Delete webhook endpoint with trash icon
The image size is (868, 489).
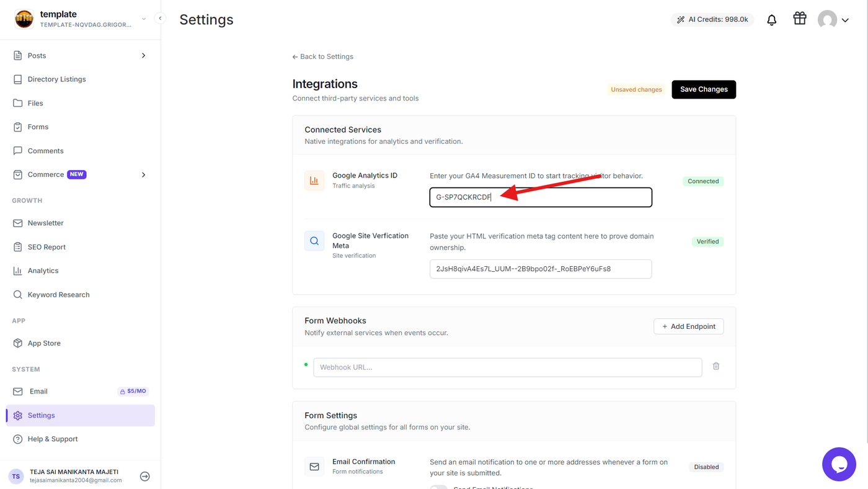click(716, 366)
